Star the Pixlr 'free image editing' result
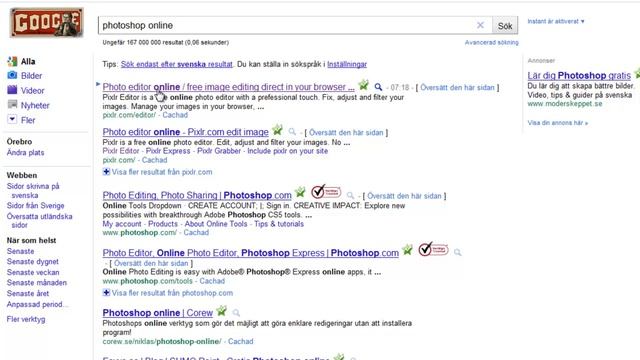Image resolution: width=640 pixels, height=360 pixels. (x=363, y=85)
